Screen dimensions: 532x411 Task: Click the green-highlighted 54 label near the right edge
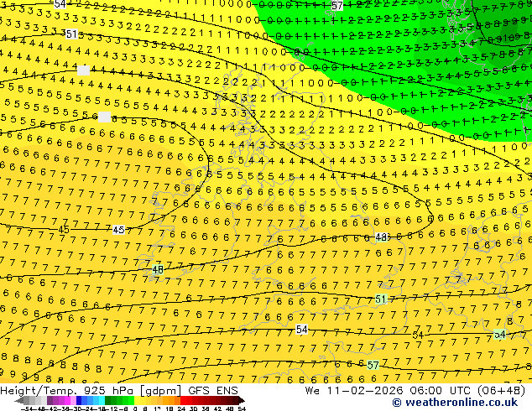tap(499, 335)
